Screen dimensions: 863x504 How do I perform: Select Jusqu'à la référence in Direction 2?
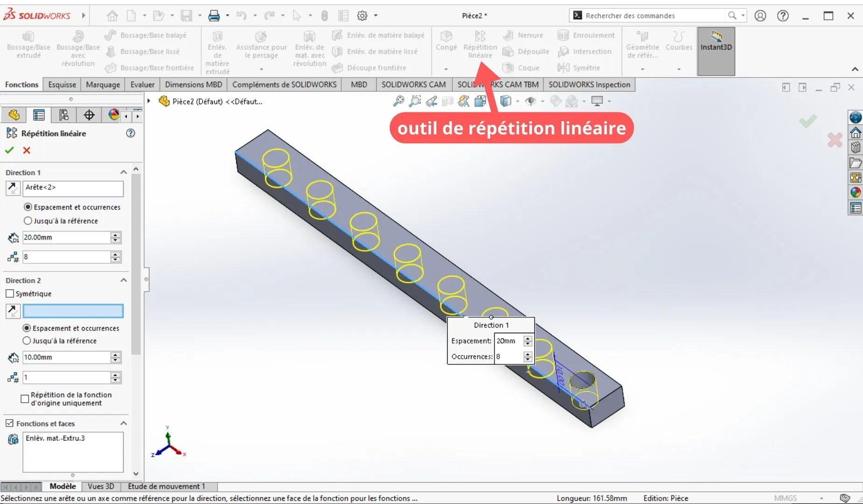click(x=27, y=341)
